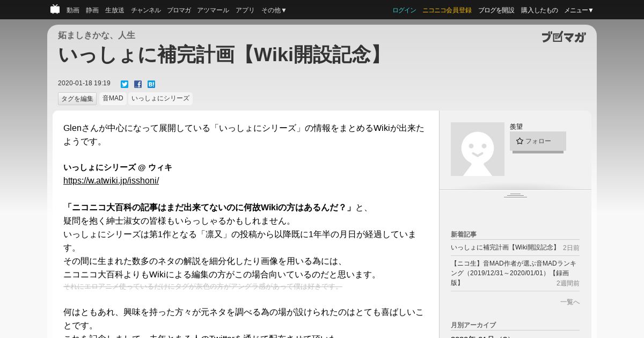Expand the メニュー▼ dropdown

click(x=579, y=10)
